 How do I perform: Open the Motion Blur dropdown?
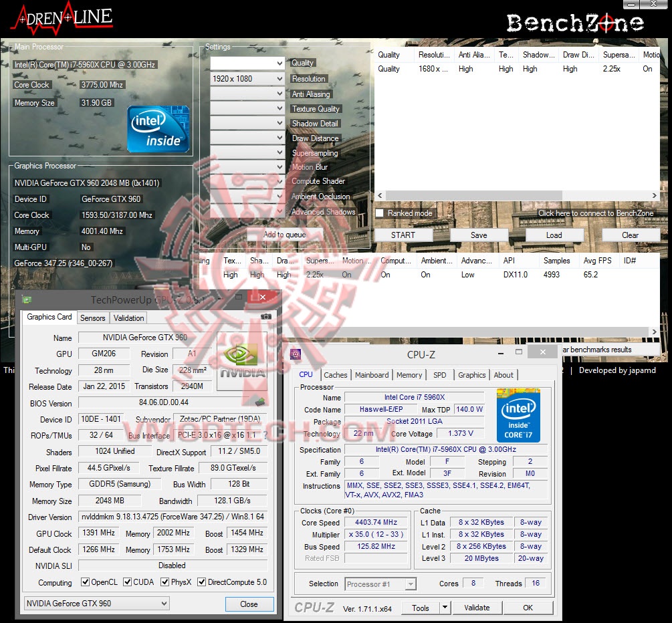click(247, 166)
